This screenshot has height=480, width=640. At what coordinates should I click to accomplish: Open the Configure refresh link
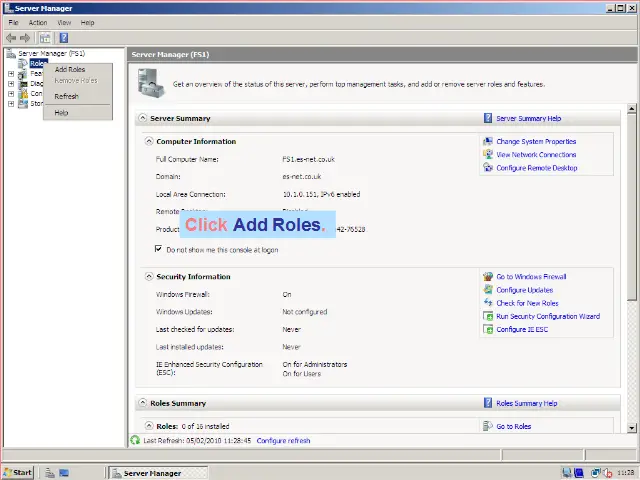pos(283,441)
